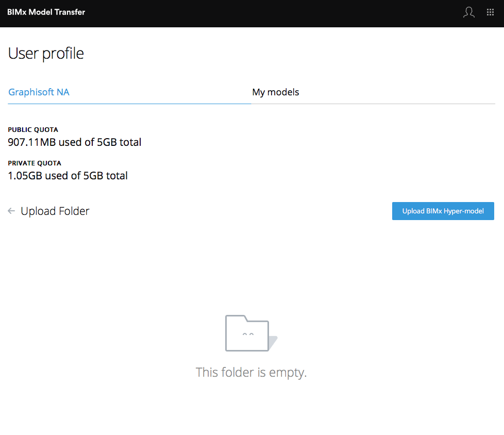The height and width of the screenshot is (435, 504).
Task: Click the 'This folder is empty.' message
Action: coord(251,372)
